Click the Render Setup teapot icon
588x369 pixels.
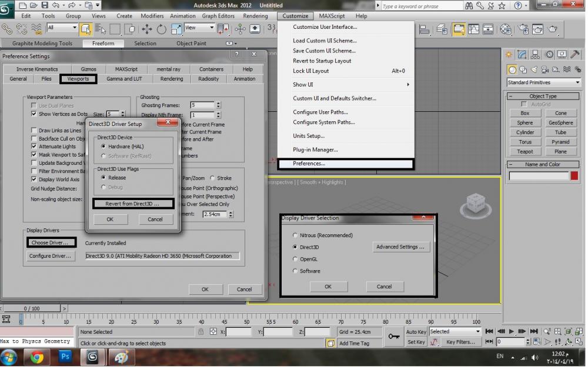point(522,29)
